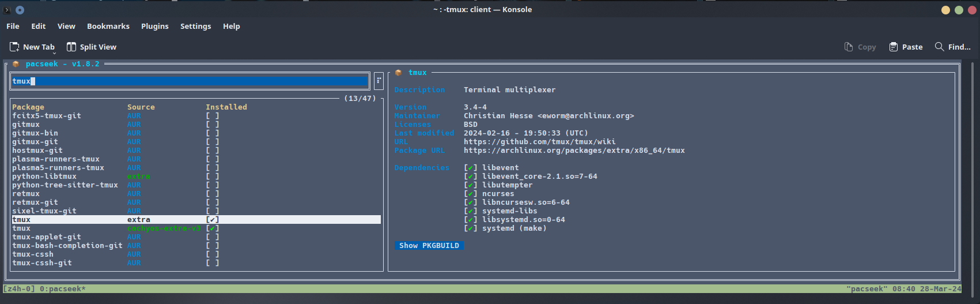Image resolution: width=980 pixels, height=304 pixels.
Task: Click the systemd (make) dependency entry
Action: [514, 228]
